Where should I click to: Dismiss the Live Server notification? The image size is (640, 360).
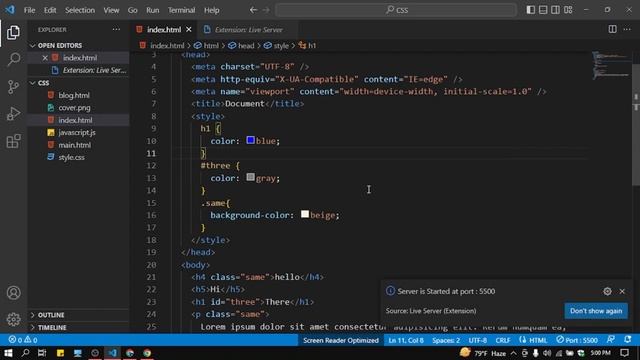click(x=622, y=291)
